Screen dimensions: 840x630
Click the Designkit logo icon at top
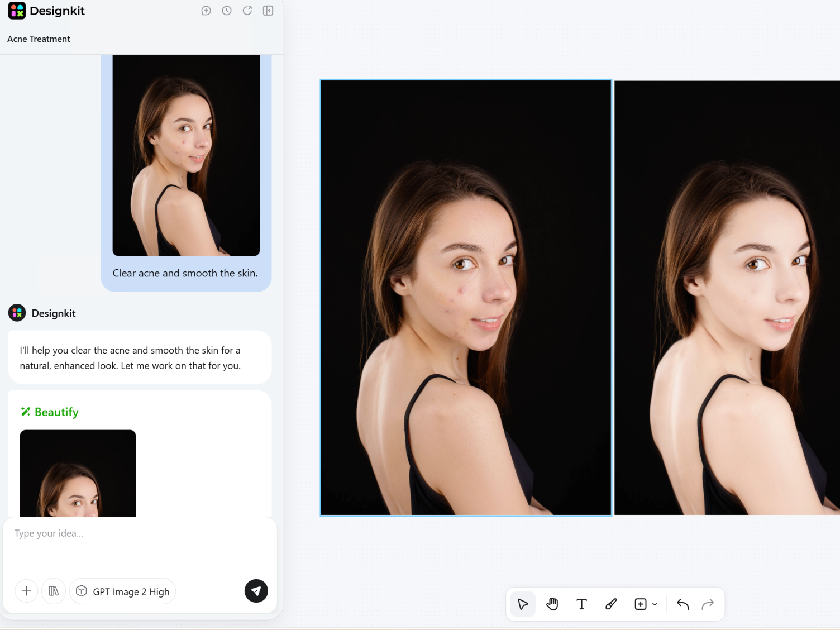coord(17,11)
